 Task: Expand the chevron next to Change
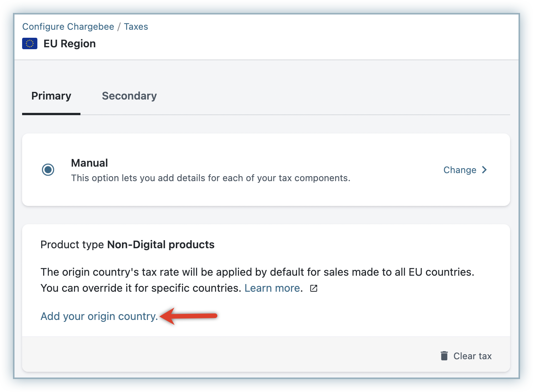[x=485, y=170]
